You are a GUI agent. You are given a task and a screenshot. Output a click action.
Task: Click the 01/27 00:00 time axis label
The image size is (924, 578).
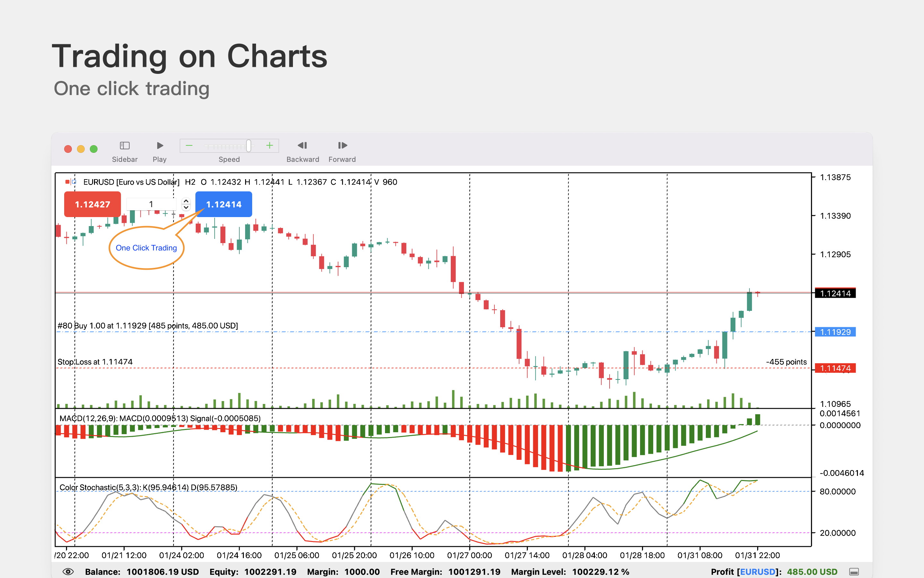point(469,555)
